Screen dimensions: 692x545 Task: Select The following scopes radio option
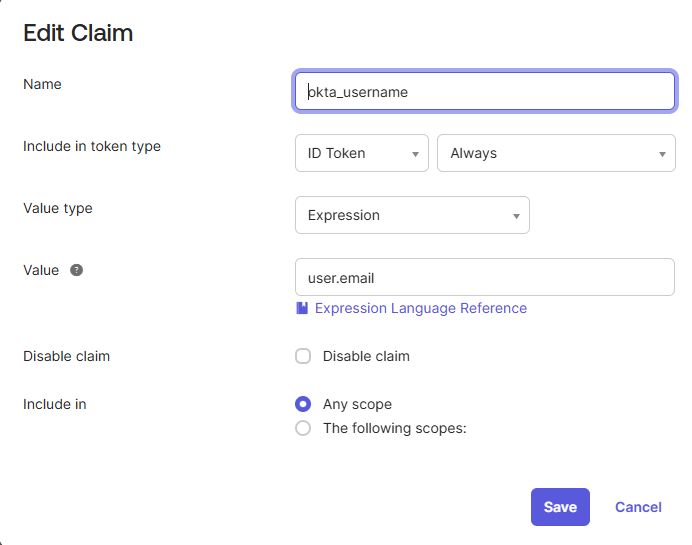pyautogui.click(x=303, y=428)
